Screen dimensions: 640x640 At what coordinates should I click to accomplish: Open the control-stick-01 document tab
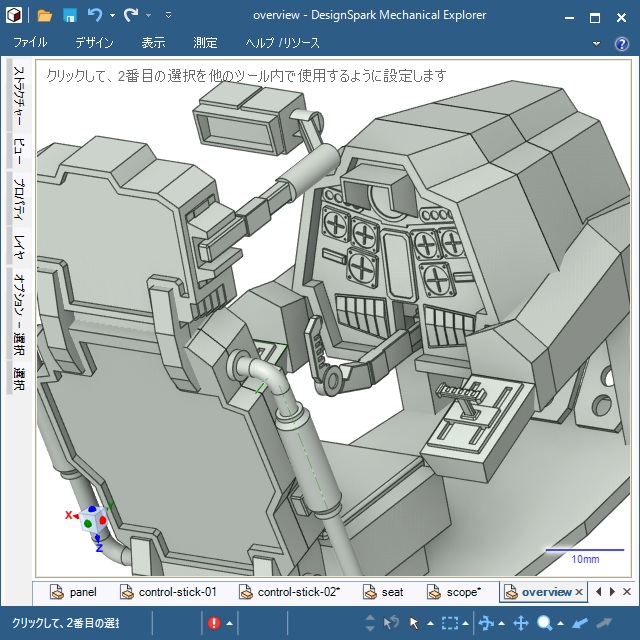[x=168, y=592]
